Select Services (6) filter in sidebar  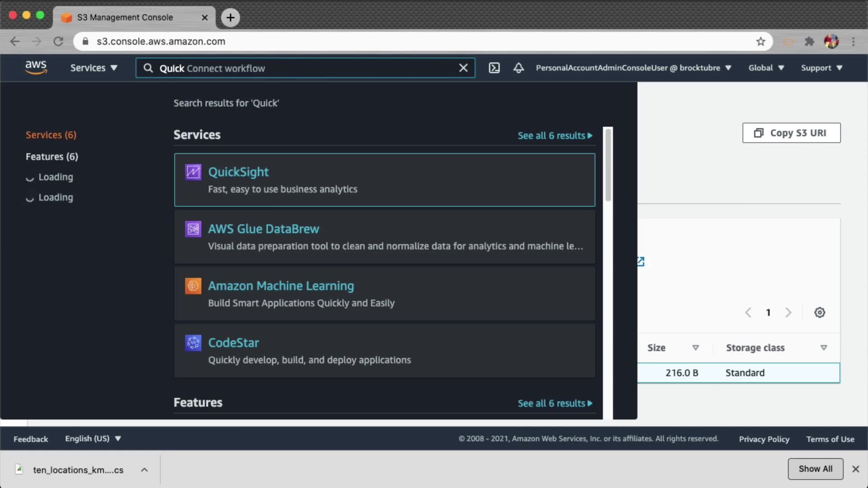(x=51, y=135)
